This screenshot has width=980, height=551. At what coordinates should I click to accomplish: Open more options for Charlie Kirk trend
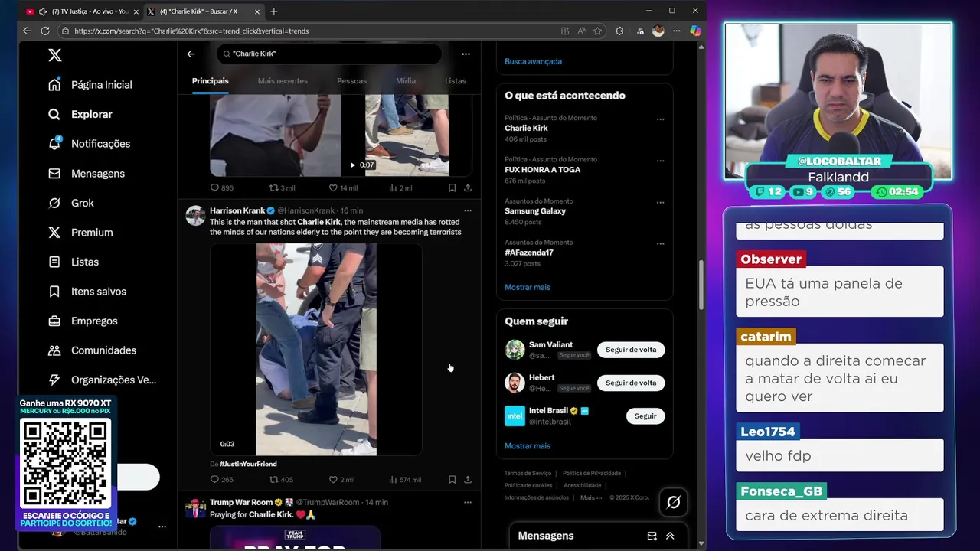pos(660,119)
